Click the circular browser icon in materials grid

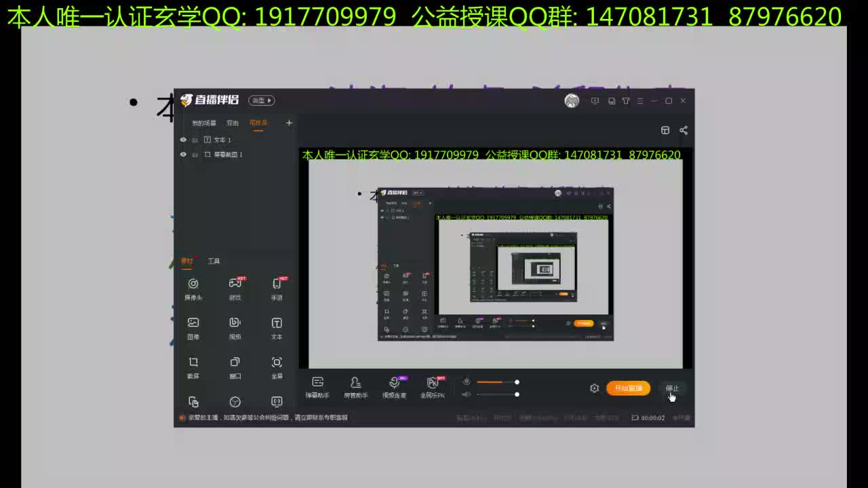pyautogui.click(x=235, y=402)
